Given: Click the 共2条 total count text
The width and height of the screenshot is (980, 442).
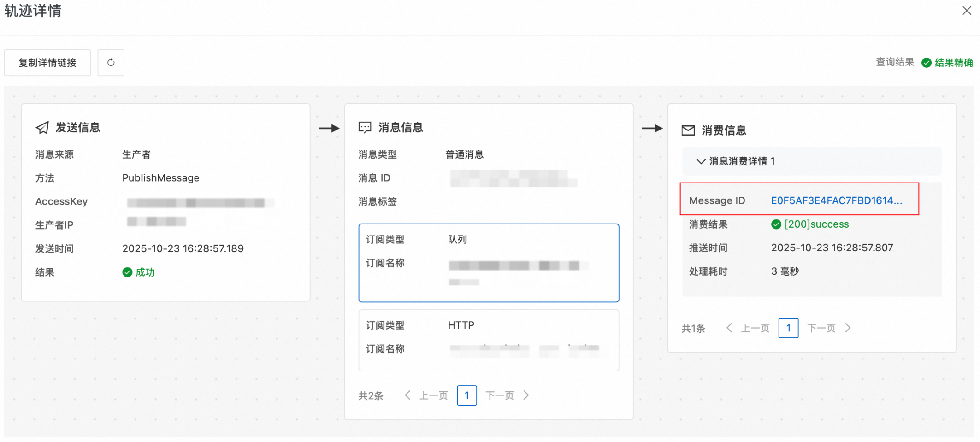Looking at the screenshot, I should [x=371, y=396].
